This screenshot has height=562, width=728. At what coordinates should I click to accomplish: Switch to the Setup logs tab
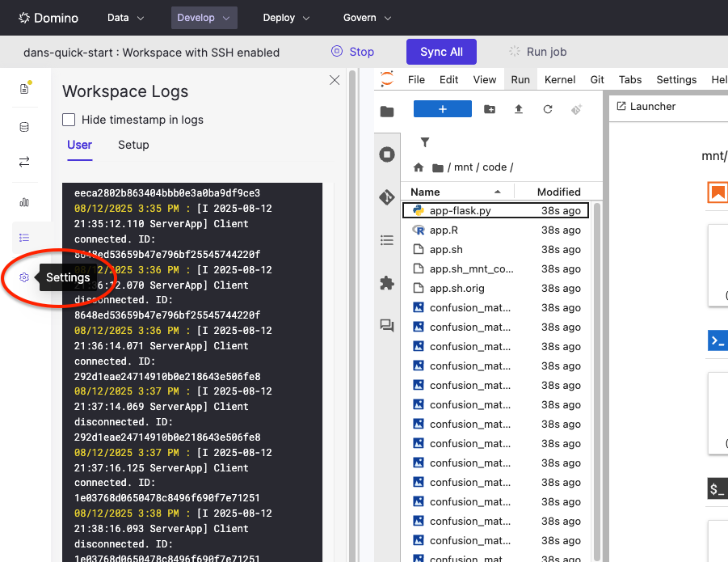pyautogui.click(x=133, y=145)
